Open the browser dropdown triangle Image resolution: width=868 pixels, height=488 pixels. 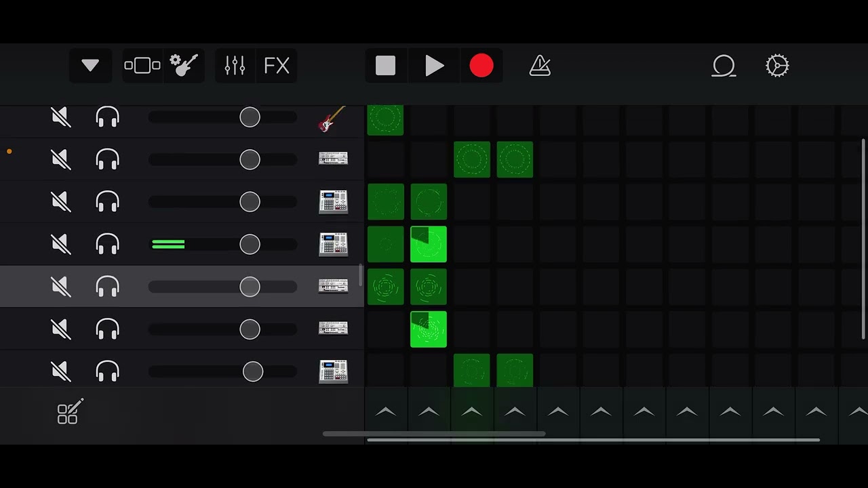90,66
